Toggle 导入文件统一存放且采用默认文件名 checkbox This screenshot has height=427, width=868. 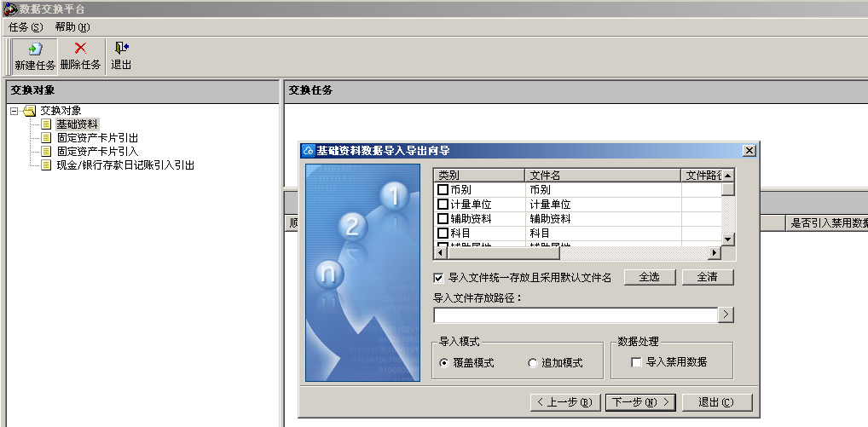tap(439, 278)
